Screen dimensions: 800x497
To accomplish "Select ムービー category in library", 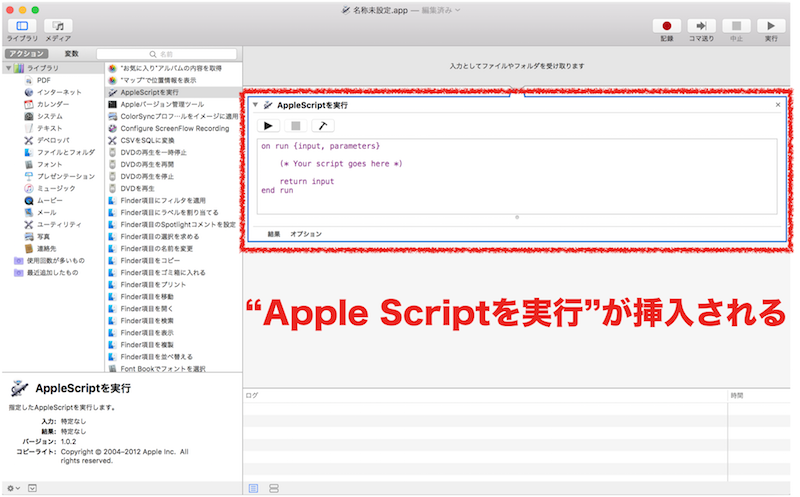I will 49,201.
